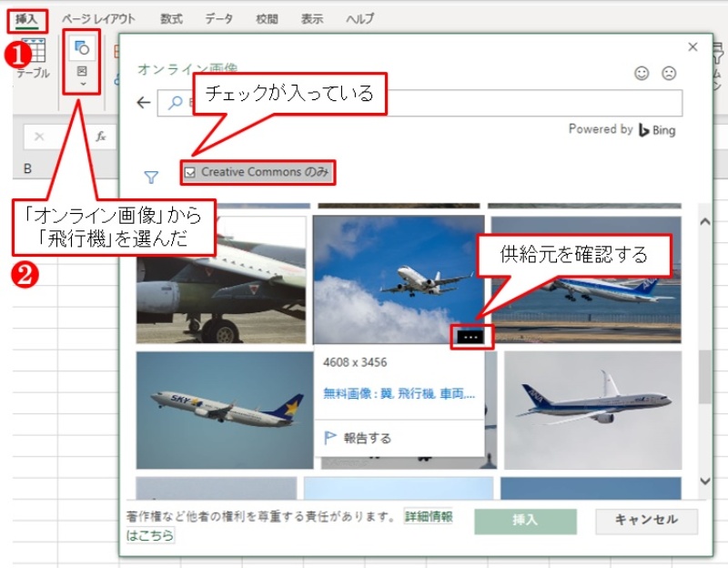Toggle the Creative Commons のみ checkbox
Screen dimensions: 728x568
tap(190, 171)
